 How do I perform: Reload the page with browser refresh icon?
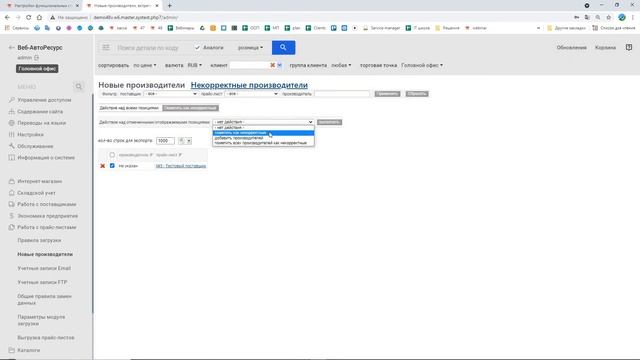(x=29, y=18)
